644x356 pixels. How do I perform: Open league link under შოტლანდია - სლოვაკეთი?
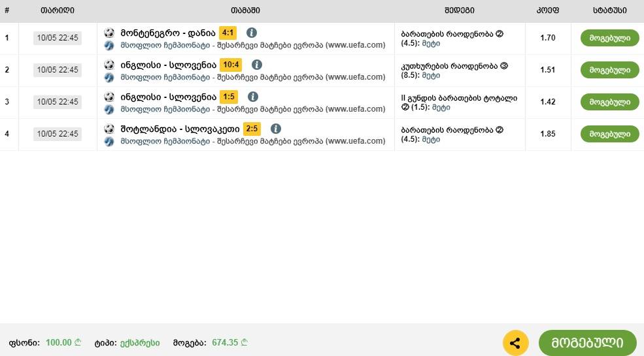click(x=252, y=141)
